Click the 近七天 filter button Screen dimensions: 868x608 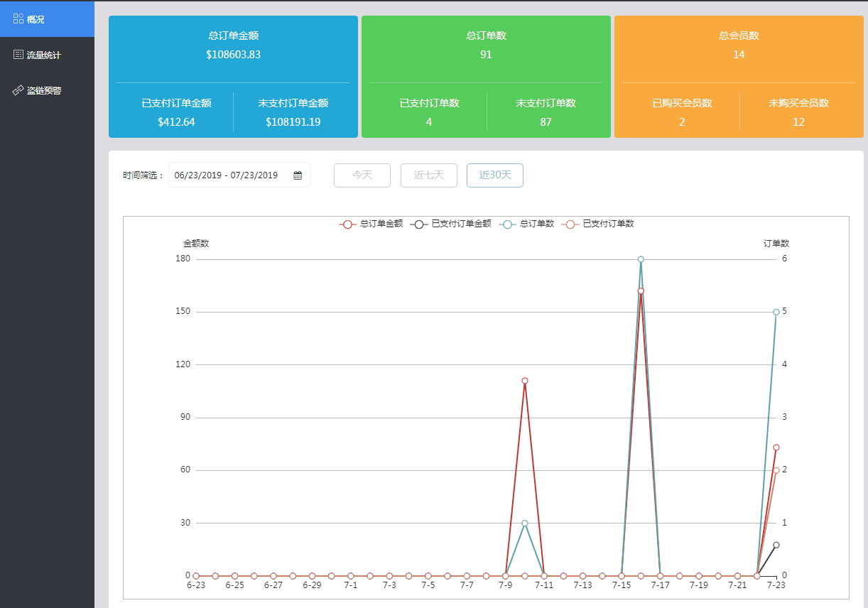coord(429,175)
